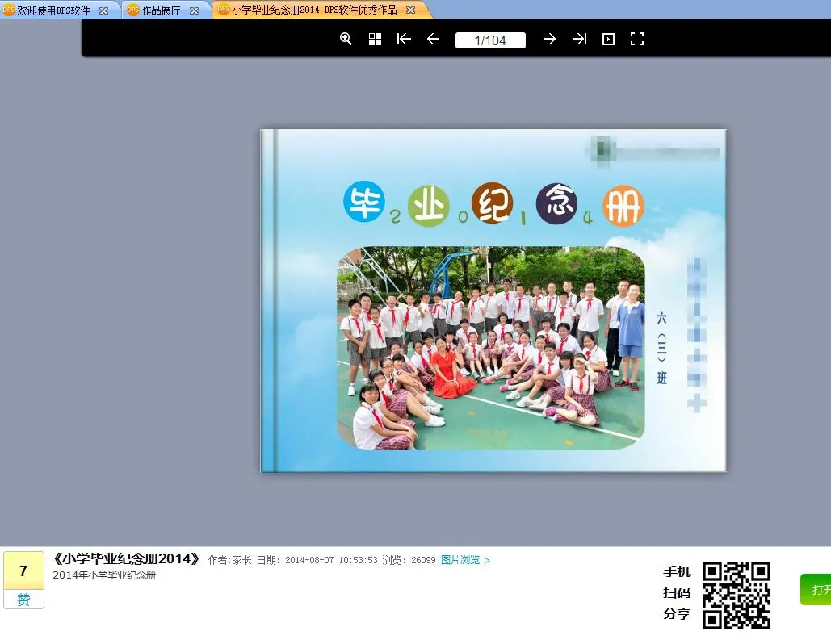Go to the previous page
Image resolution: width=831 pixels, height=644 pixels.
[432, 39]
